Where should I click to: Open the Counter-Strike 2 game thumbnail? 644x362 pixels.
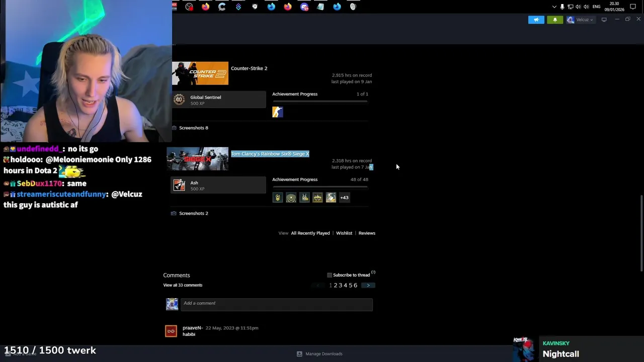(x=200, y=73)
